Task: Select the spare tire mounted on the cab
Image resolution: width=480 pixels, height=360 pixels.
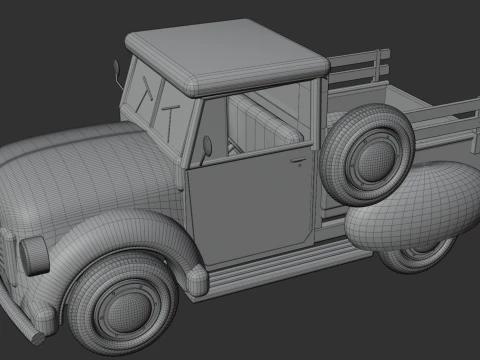Action: pos(368,155)
